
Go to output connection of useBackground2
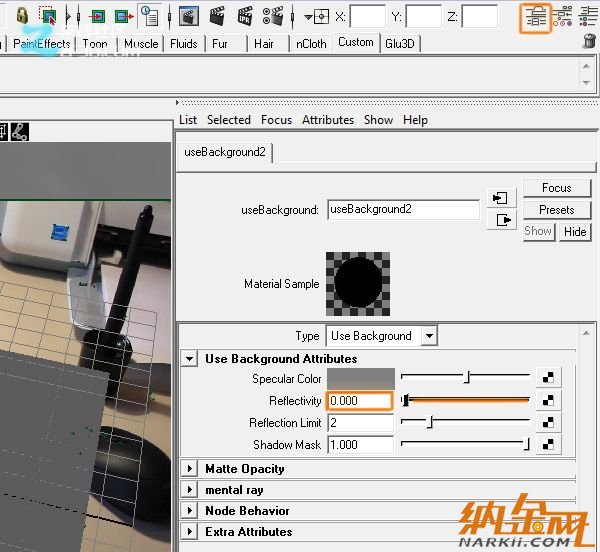click(501, 220)
